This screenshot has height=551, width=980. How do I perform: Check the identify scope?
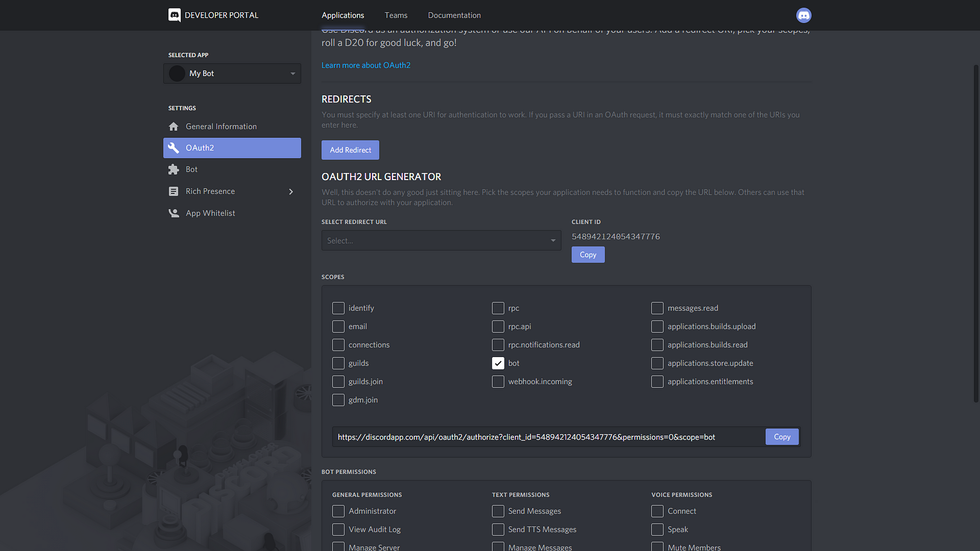[338, 308]
